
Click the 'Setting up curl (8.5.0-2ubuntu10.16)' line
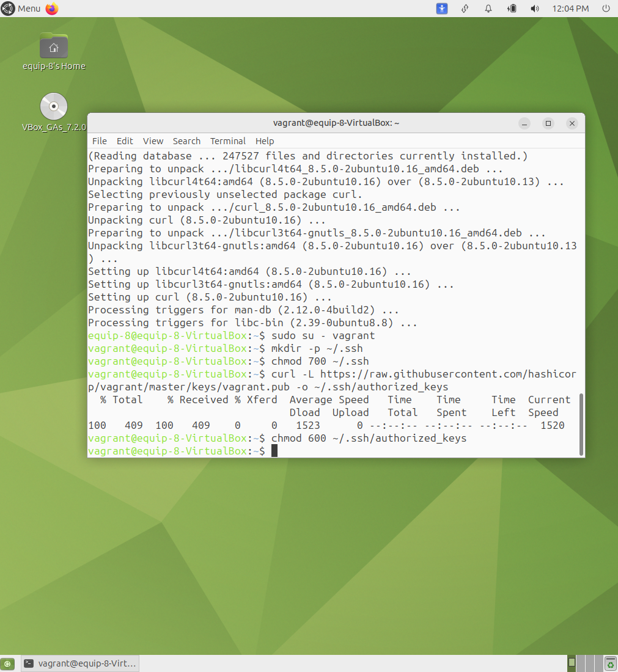coord(210,297)
